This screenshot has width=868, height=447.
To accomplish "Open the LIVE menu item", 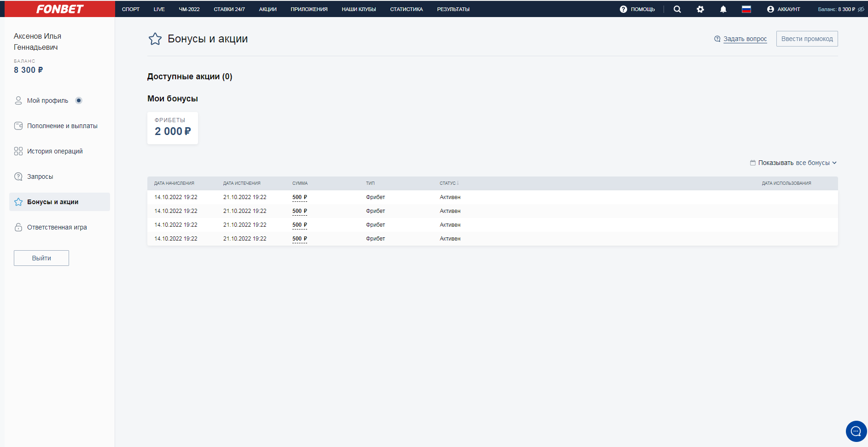I will pos(159,9).
